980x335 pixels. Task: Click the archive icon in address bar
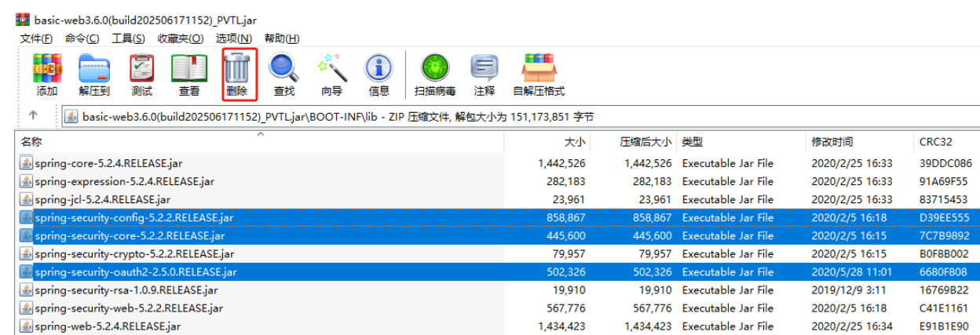tap(72, 117)
